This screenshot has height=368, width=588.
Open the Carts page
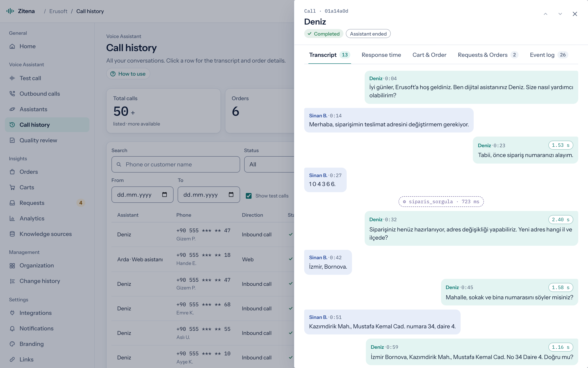point(47,187)
